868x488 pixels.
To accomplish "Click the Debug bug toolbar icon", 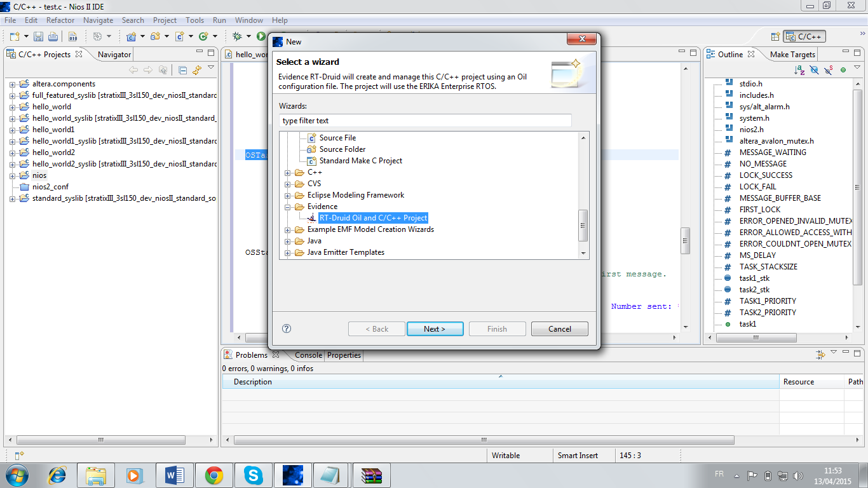I will [x=237, y=36].
